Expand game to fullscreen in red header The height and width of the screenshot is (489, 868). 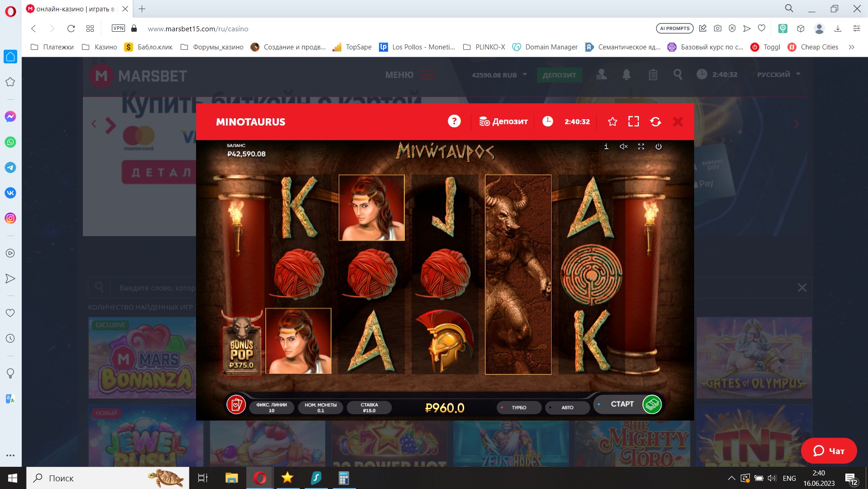(x=633, y=121)
